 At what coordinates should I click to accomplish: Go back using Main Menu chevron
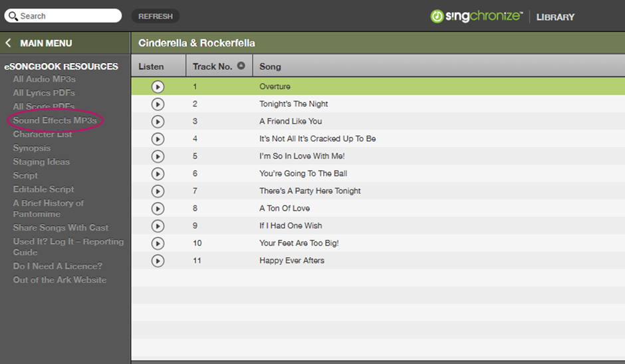coord(9,43)
